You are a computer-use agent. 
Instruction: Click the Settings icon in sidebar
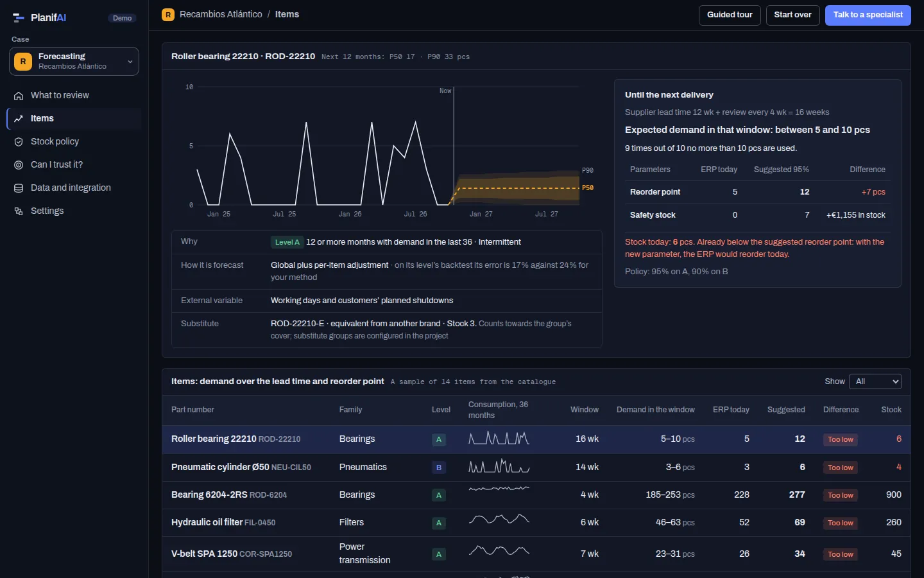[19, 211]
